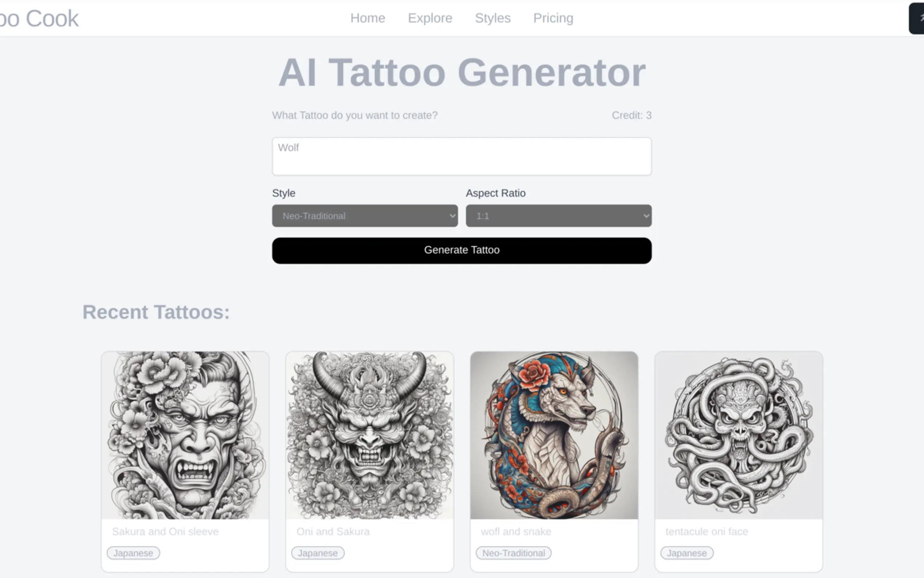Image resolution: width=924 pixels, height=578 pixels.
Task: Focus the tattoo prompt text box containing Wolf
Action: 461,157
